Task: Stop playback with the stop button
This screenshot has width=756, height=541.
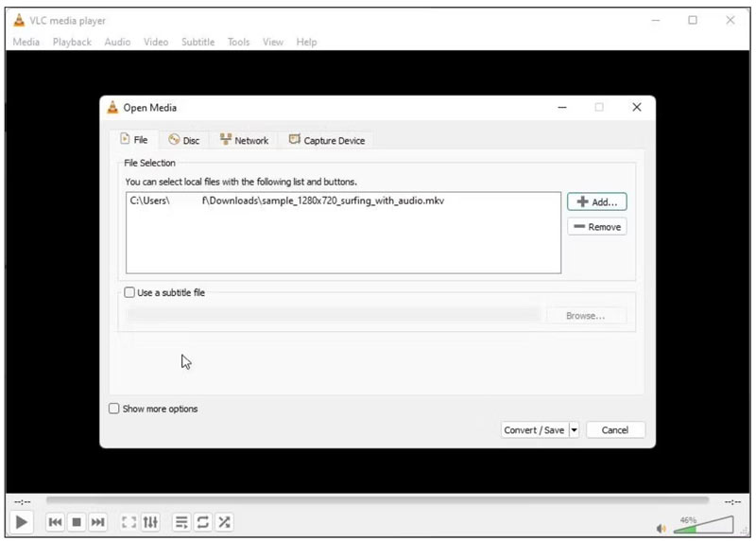Action: click(77, 522)
